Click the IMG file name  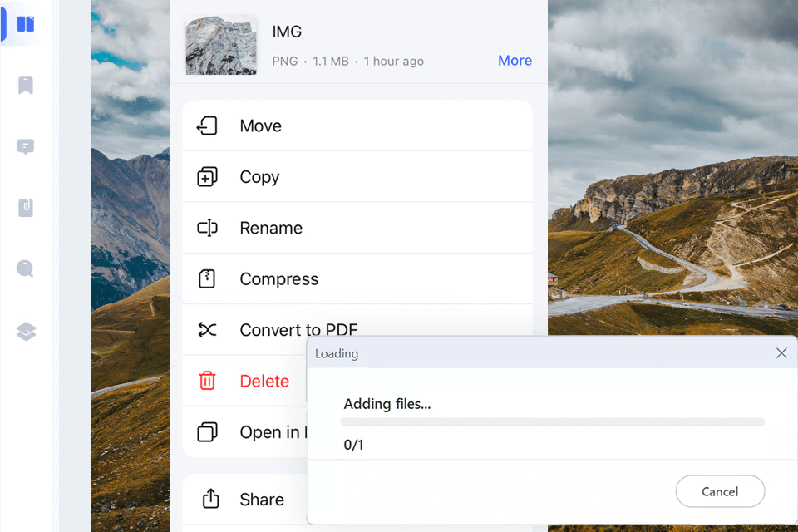coord(287,32)
